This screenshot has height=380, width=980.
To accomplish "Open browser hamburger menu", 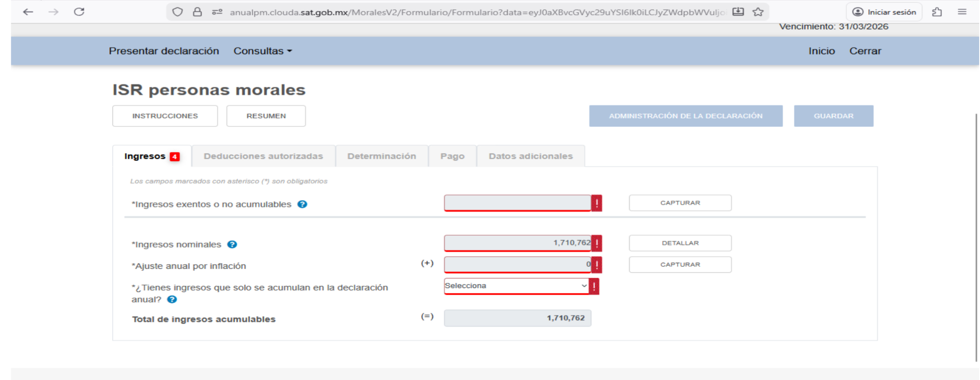I will tap(962, 12).
